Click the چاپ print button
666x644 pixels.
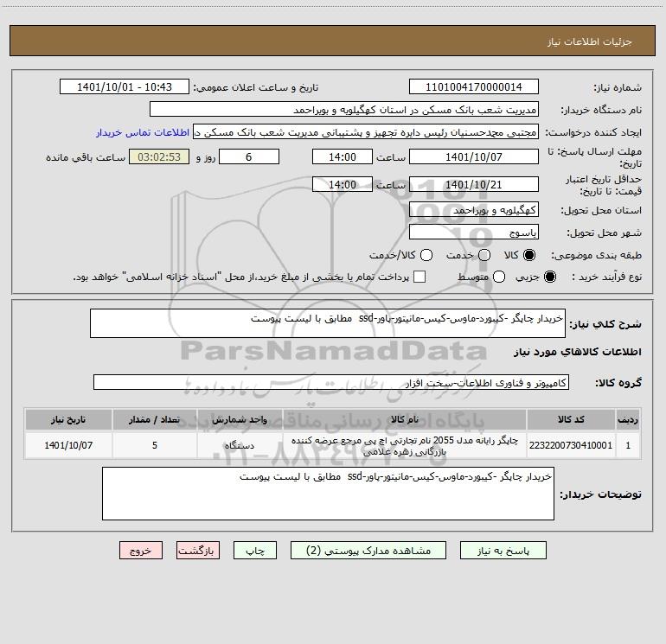pyautogui.click(x=255, y=551)
